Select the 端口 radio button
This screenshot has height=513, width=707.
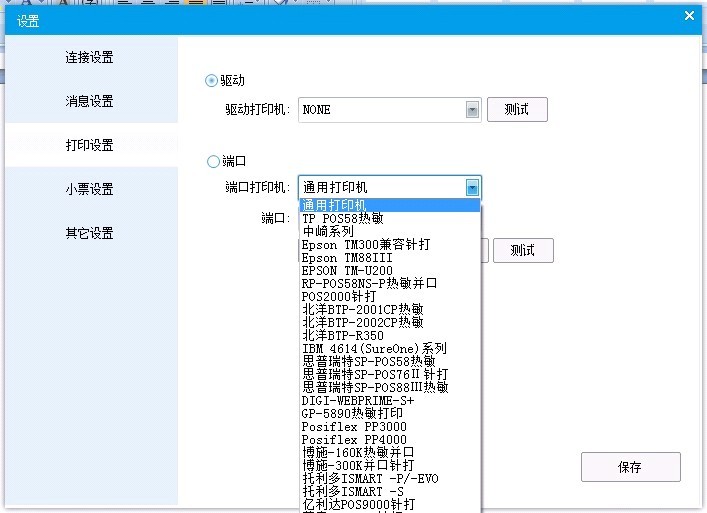(x=211, y=161)
